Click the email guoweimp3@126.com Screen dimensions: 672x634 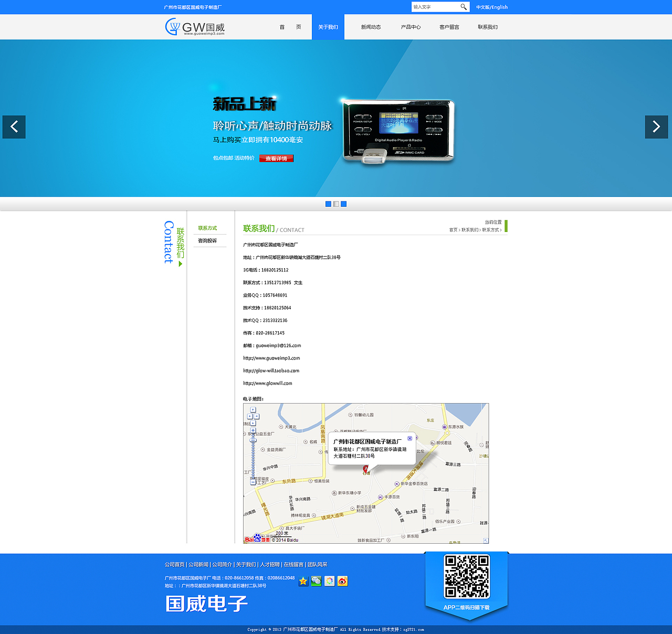pos(278,345)
